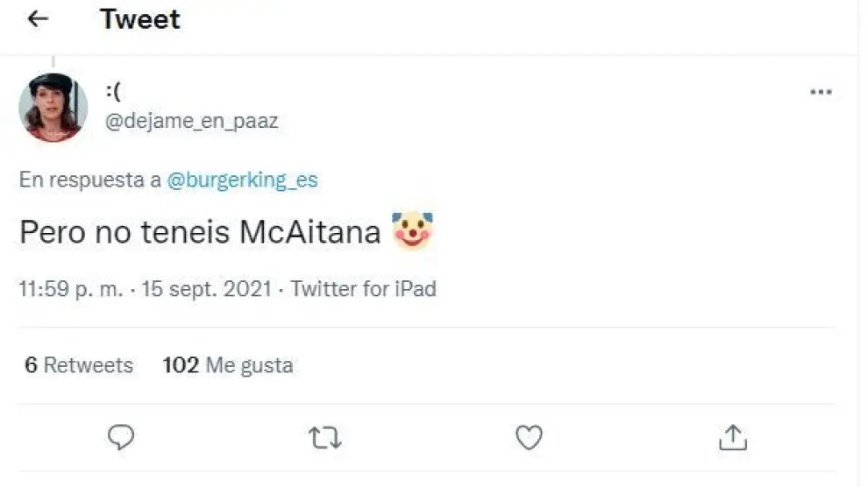
Task: Click the "En respuesta a" label
Action: 89,180
